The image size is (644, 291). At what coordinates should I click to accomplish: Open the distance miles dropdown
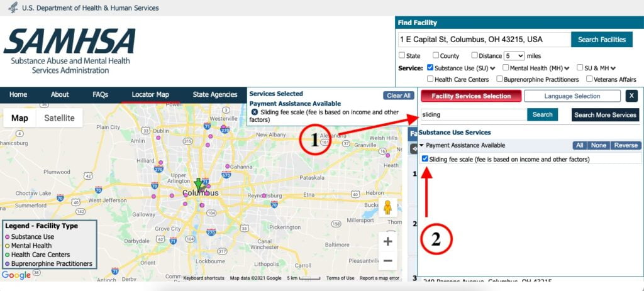[x=514, y=56]
